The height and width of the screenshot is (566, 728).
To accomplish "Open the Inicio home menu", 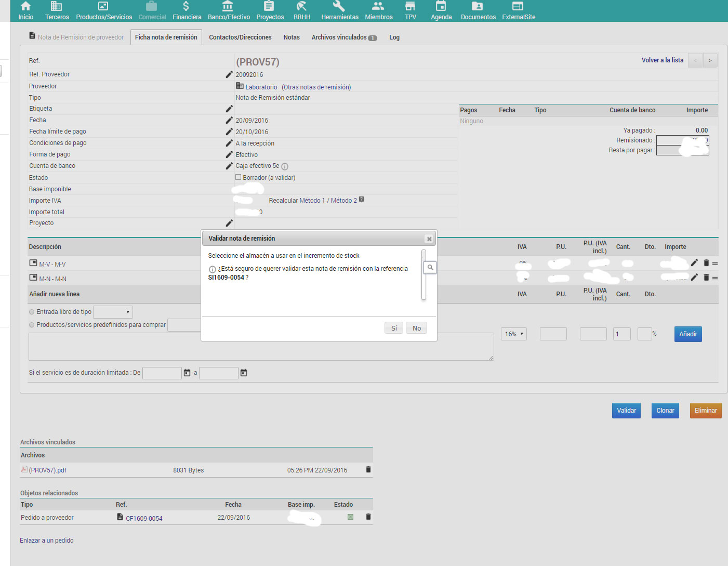I will [25, 11].
